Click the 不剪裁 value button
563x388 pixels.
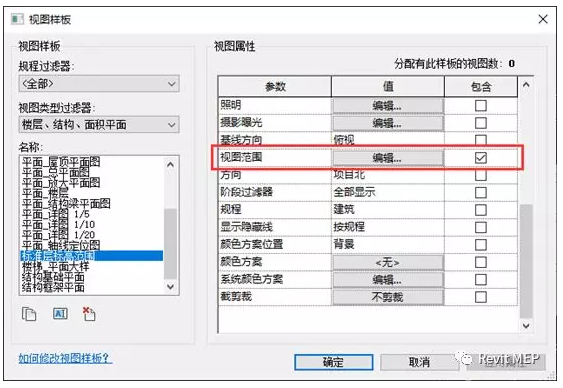click(388, 297)
